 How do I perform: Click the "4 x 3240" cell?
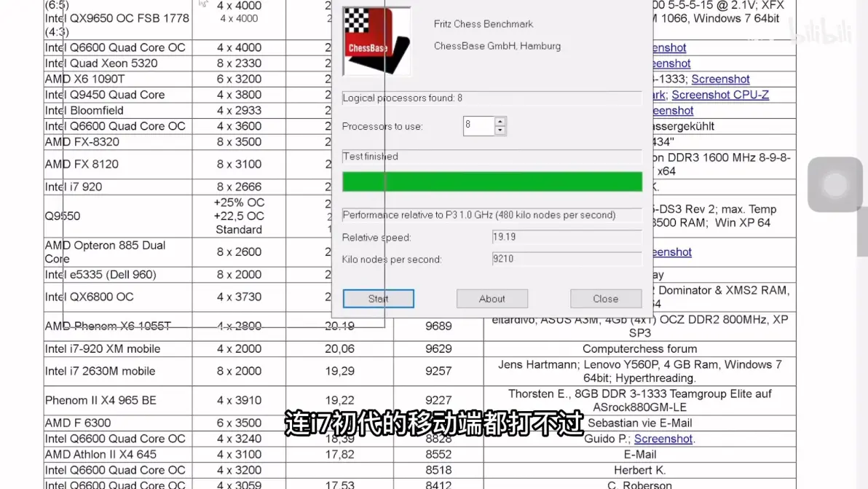(x=239, y=439)
